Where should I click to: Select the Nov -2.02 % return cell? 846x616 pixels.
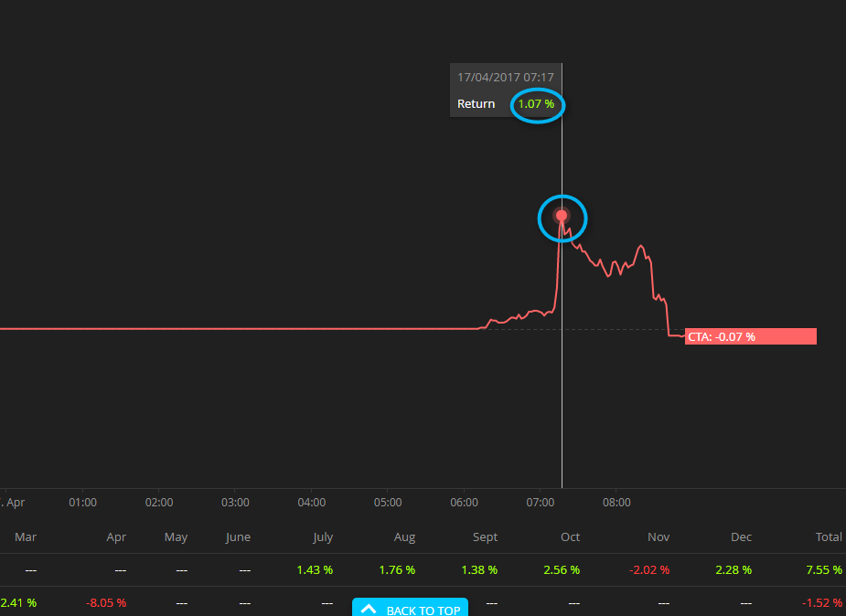pyautogui.click(x=650, y=569)
